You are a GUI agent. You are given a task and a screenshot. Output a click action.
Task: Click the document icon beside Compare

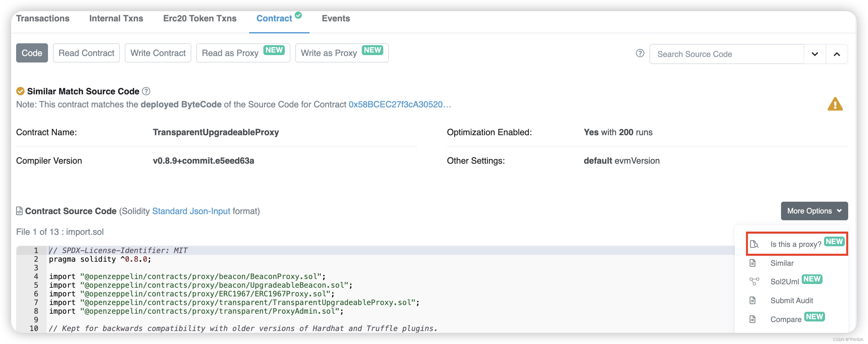click(753, 319)
